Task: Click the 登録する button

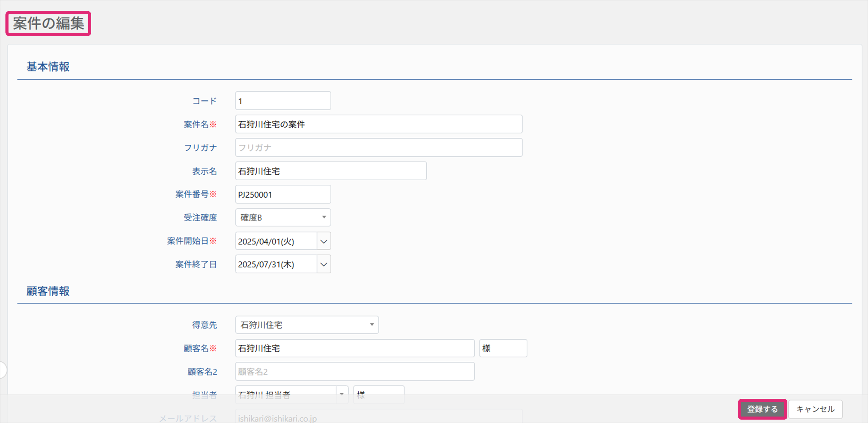Action: click(x=762, y=409)
